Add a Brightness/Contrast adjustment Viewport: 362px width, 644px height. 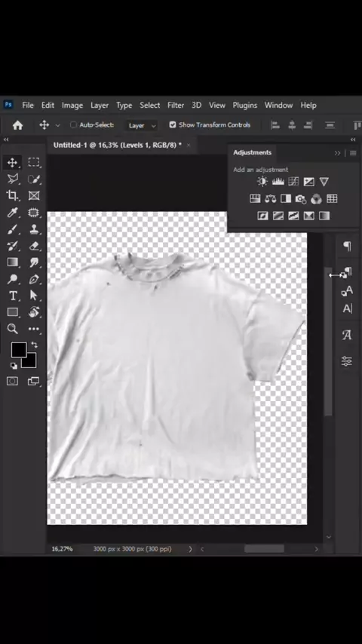(262, 182)
